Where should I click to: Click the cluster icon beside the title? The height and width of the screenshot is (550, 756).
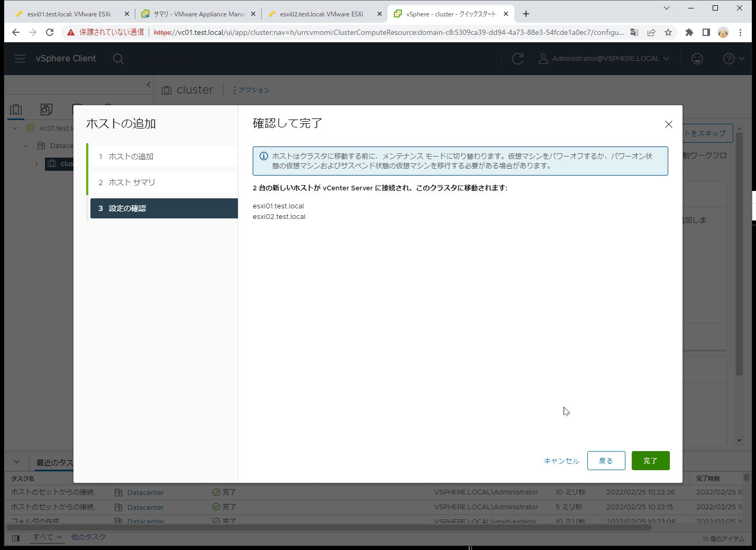[x=167, y=90]
